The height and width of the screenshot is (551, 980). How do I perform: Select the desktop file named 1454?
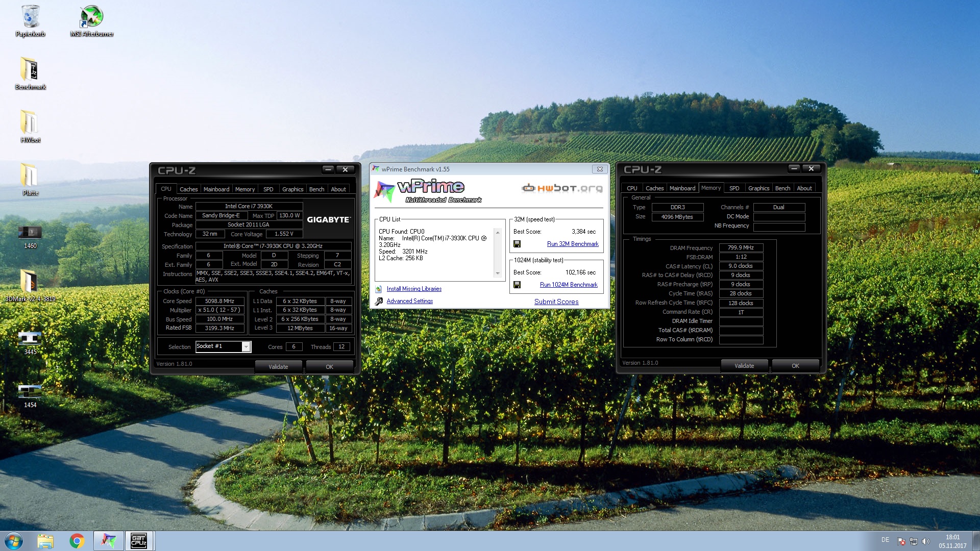tap(31, 396)
